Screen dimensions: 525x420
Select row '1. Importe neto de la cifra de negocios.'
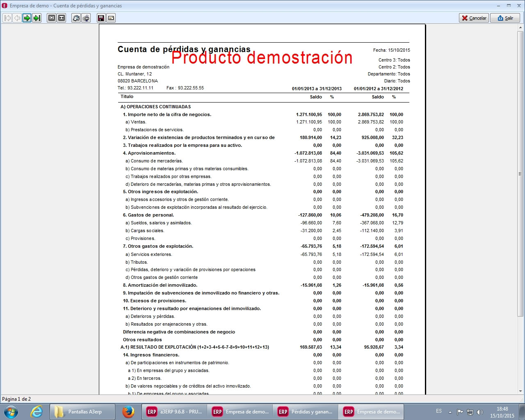[263, 114]
